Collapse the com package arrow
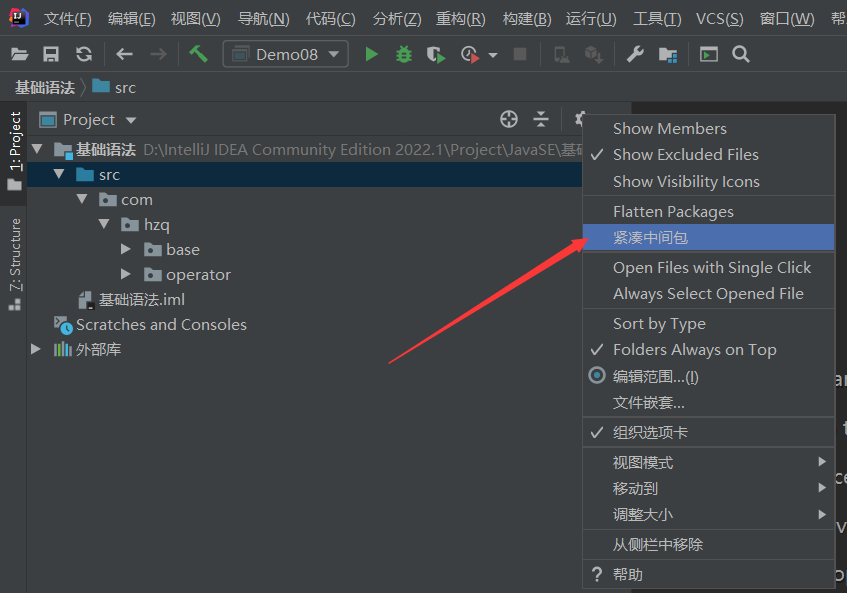The image size is (847, 593). [82, 199]
